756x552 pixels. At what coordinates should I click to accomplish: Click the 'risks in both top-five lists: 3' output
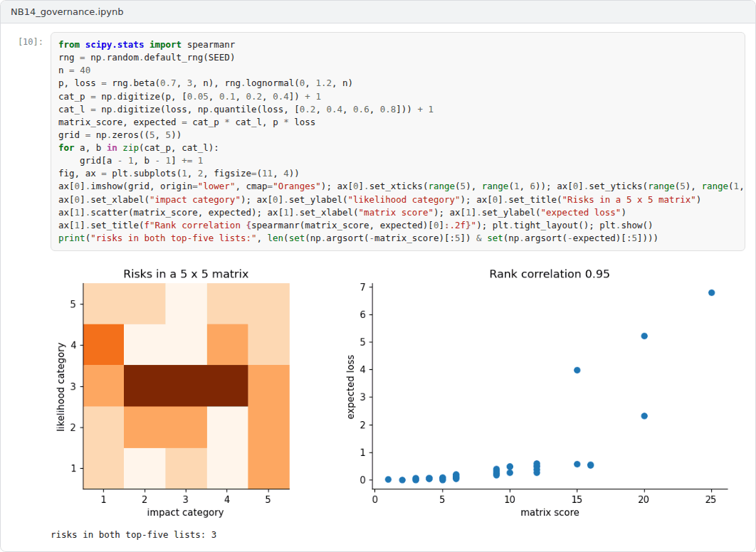tap(134, 535)
